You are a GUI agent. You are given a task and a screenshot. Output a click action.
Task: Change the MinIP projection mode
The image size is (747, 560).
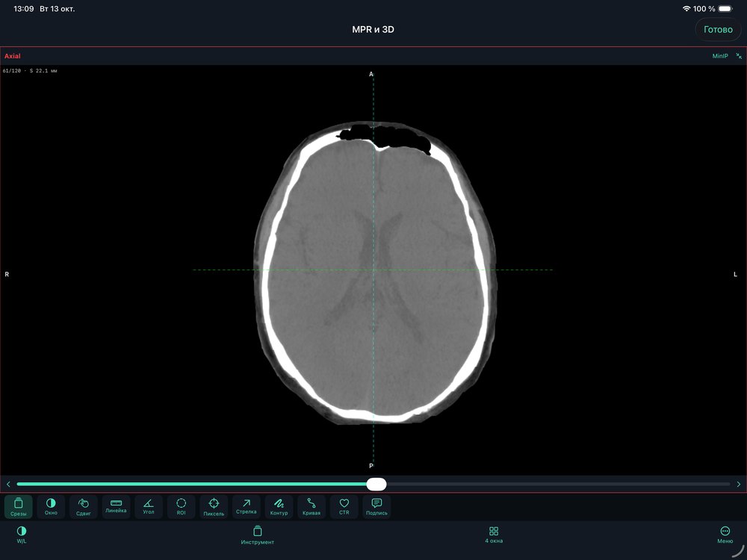point(720,56)
